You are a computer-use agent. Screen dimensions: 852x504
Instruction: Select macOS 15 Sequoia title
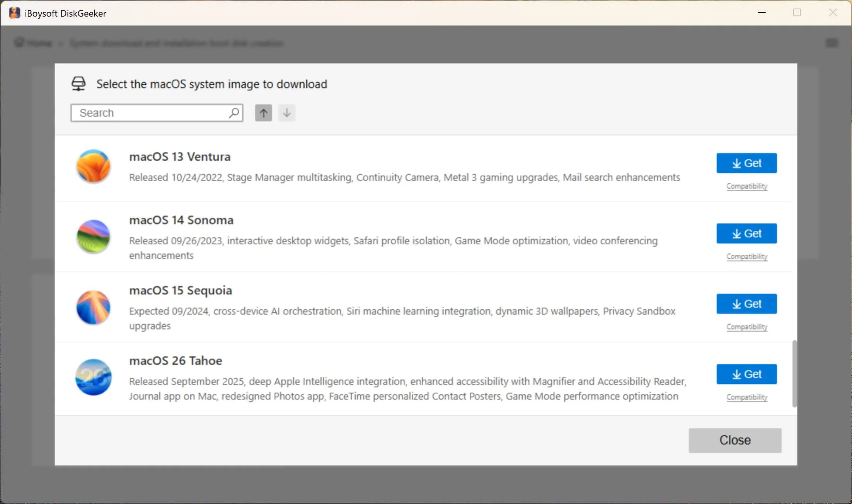click(x=181, y=290)
